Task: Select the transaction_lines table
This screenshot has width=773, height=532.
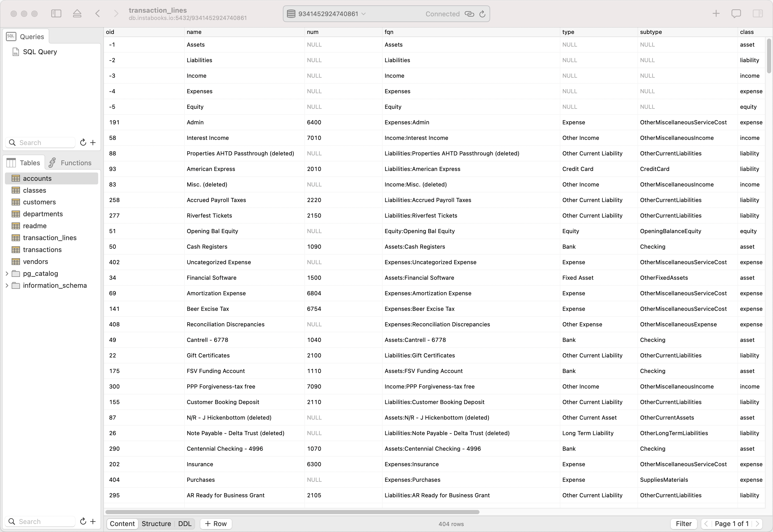Action: [49, 238]
